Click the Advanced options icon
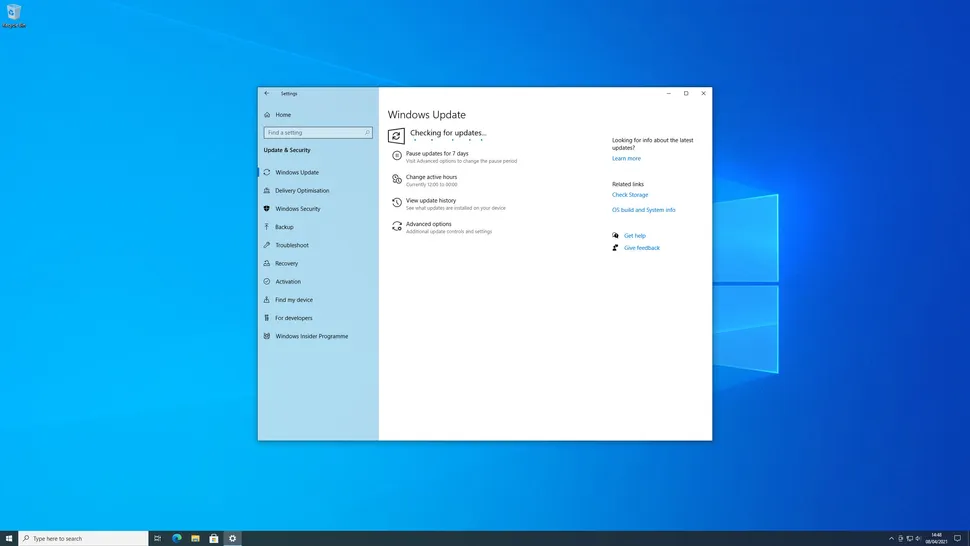The width and height of the screenshot is (970, 546). [397, 226]
